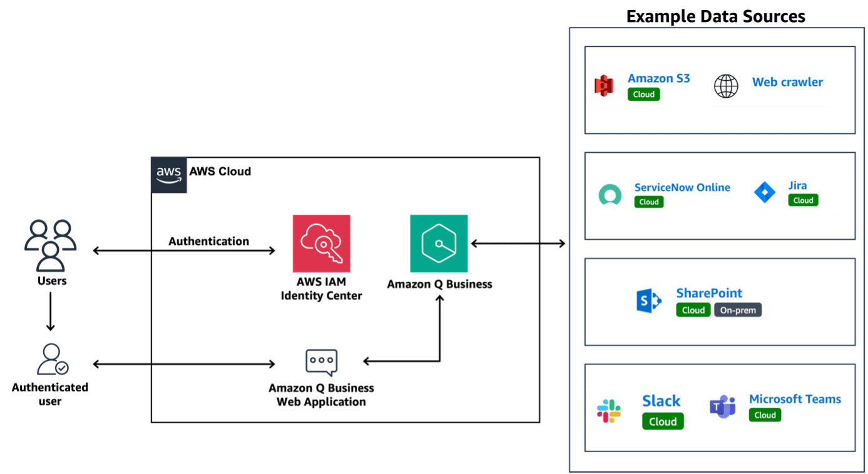Click the ServiceNow Online logo icon
This screenshot has height=474, width=868.
[x=610, y=195]
